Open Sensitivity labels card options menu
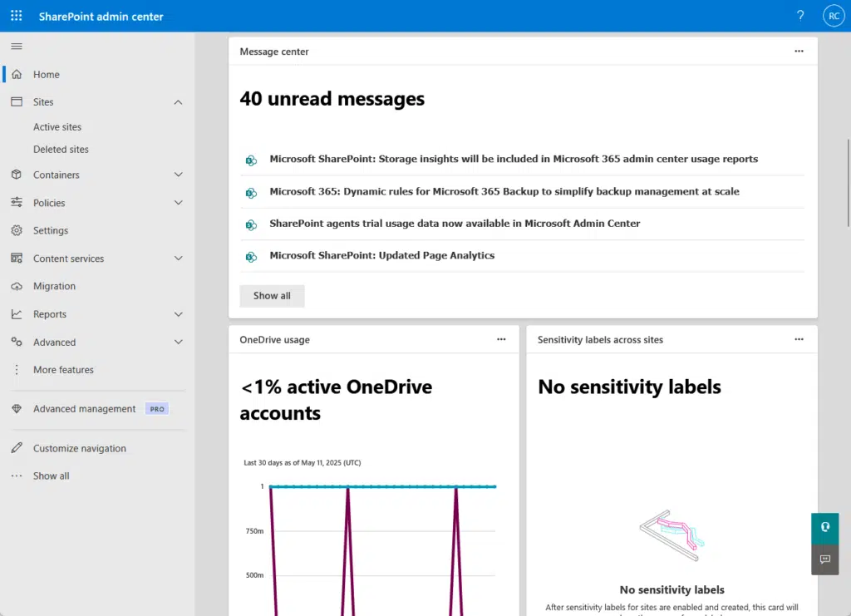The image size is (851, 616). 799,339
